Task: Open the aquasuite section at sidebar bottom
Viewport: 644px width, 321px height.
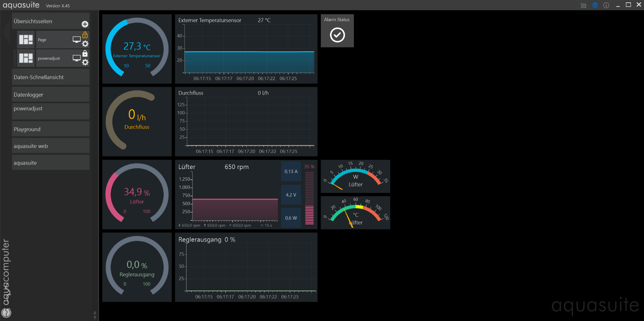Action: (x=50, y=163)
